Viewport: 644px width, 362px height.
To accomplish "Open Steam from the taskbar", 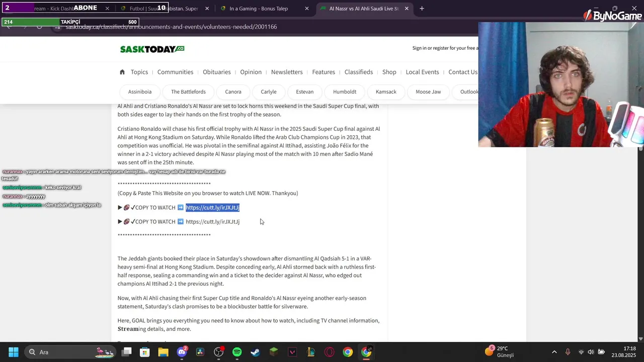I will [256, 352].
